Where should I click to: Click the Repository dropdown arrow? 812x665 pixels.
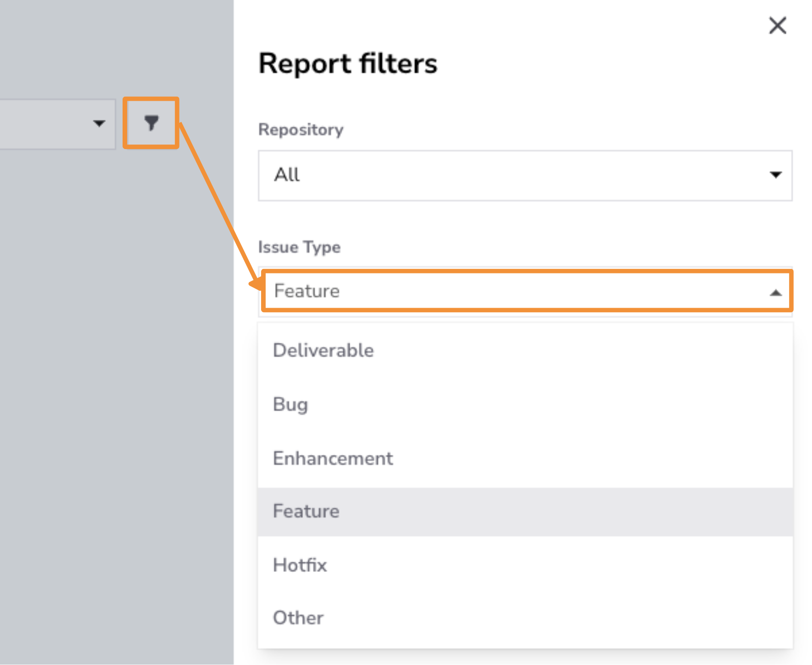coord(776,175)
